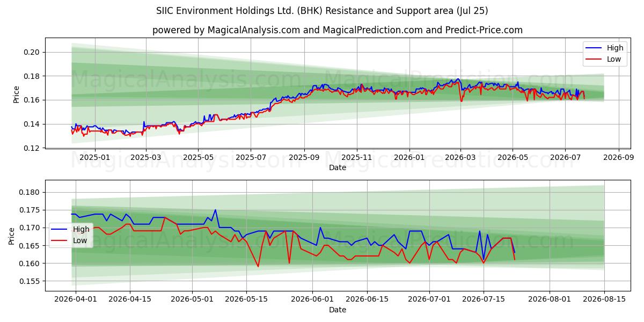644x322 pixels.
Task: Click the '0.180' y-axis label on bottom chart
Action: (30, 192)
